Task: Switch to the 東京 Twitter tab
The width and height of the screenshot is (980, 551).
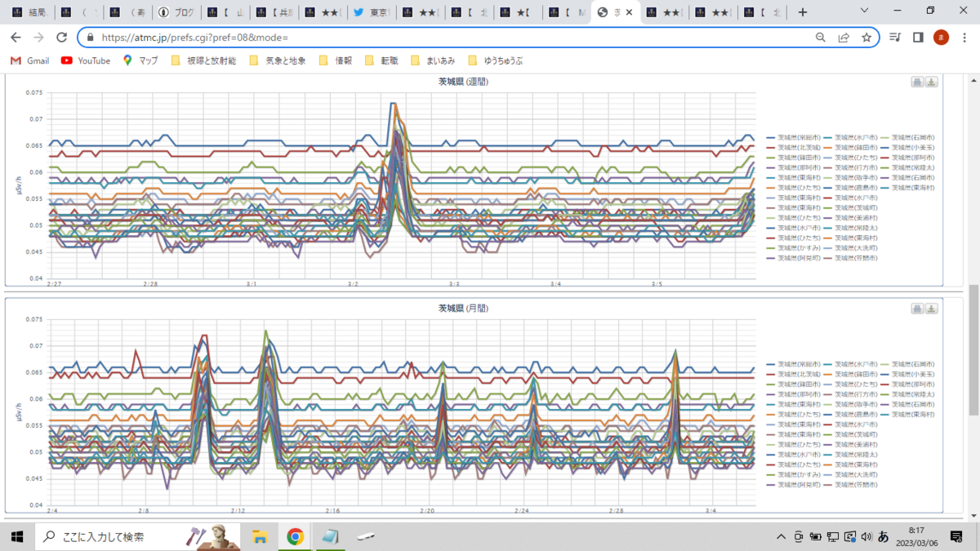Action: [x=370, y=13]
